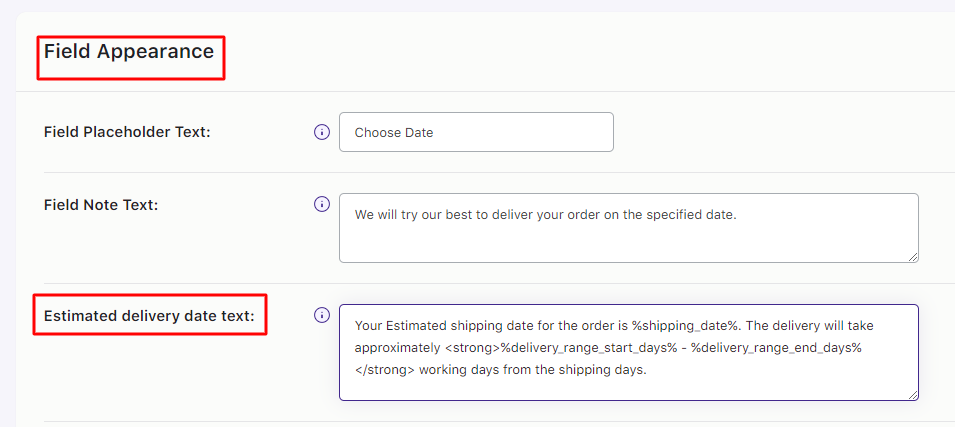The image size is (955, 427).
Task: Click info icon beside Estimated delivery date text
Action: [x=322, y=315]
